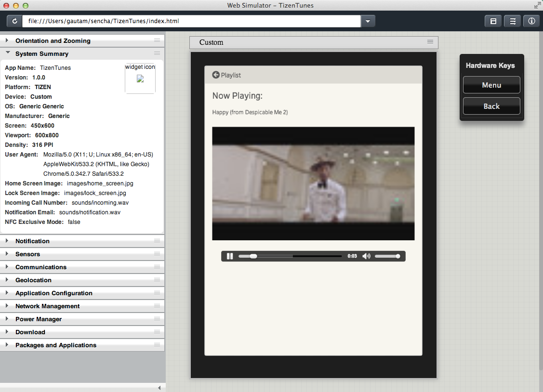This screenshot has height=392, width=543.
Task: Click the song title Happy text
Action: point(250,112)
